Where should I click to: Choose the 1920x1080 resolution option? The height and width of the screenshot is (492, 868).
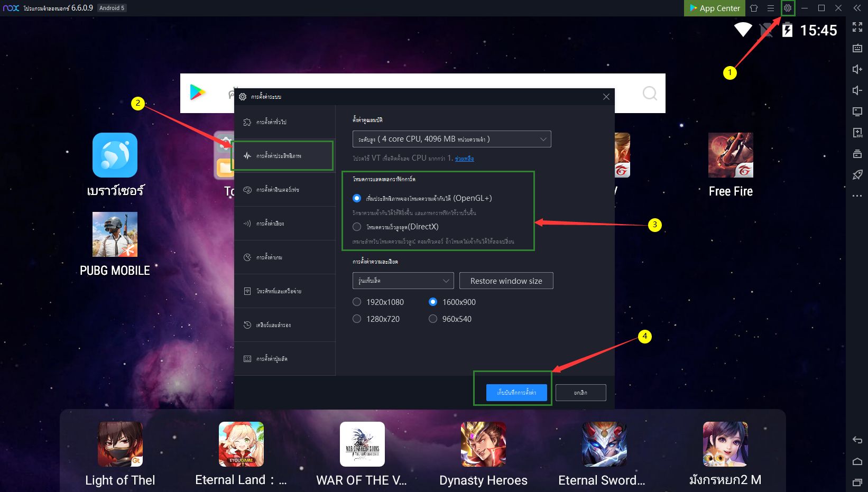coord(357,302)
